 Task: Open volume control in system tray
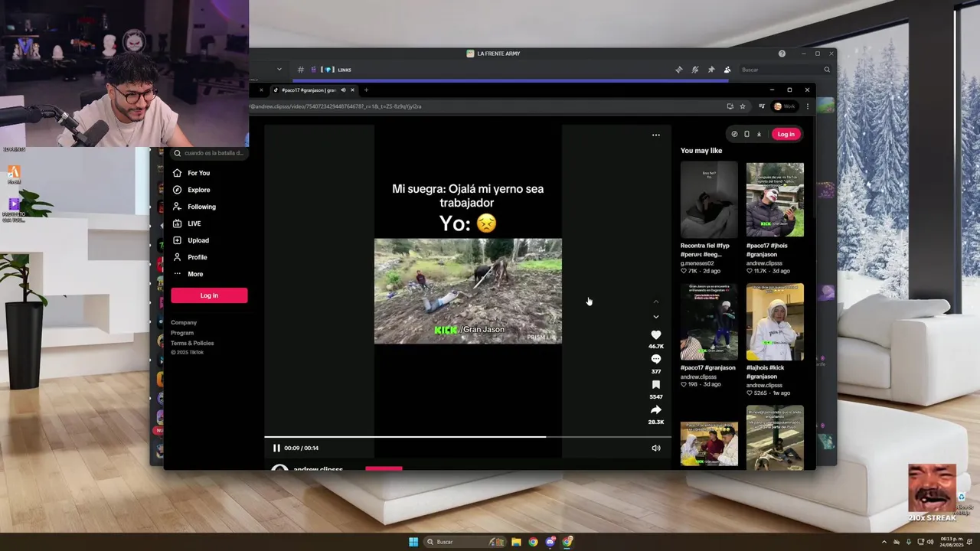930,542
